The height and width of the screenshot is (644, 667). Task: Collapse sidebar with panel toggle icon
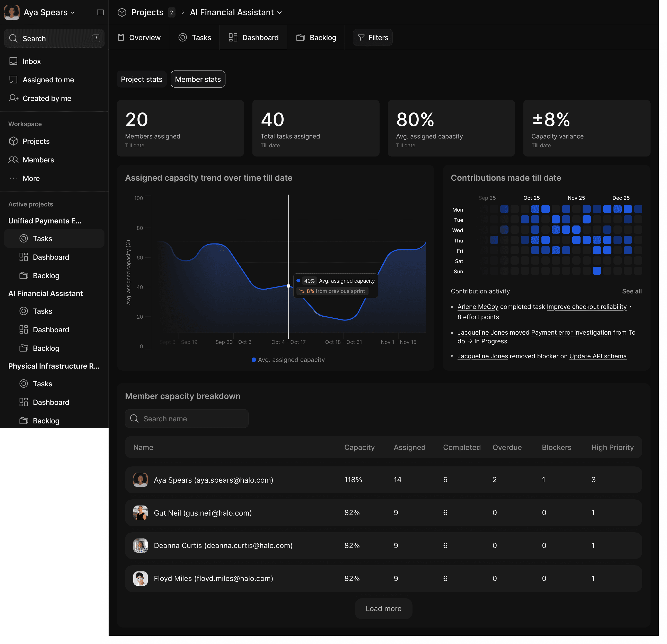pos(100,13)
